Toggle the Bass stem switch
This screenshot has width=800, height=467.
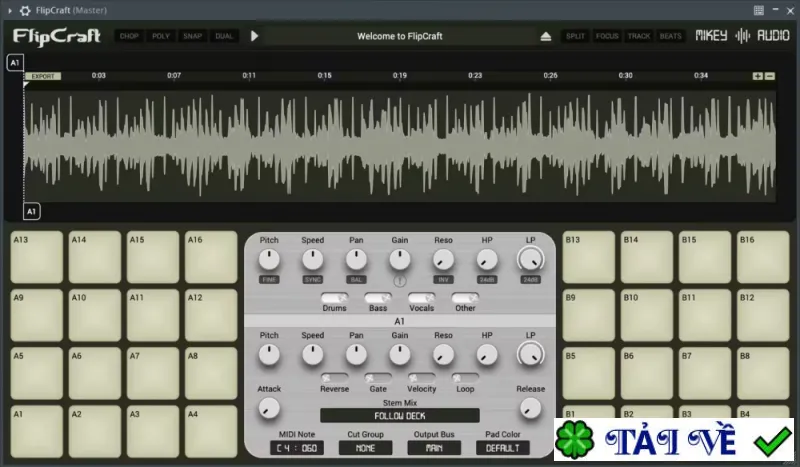coord(378,297)
